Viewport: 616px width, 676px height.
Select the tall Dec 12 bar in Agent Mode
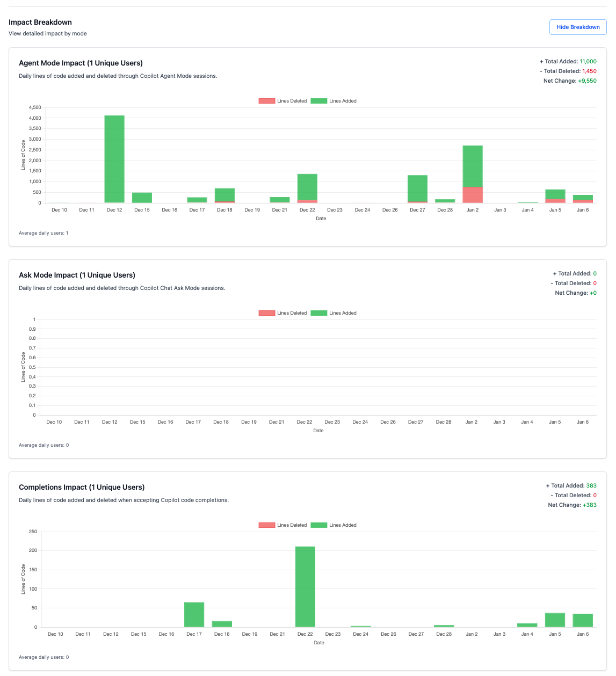point(114,158)
